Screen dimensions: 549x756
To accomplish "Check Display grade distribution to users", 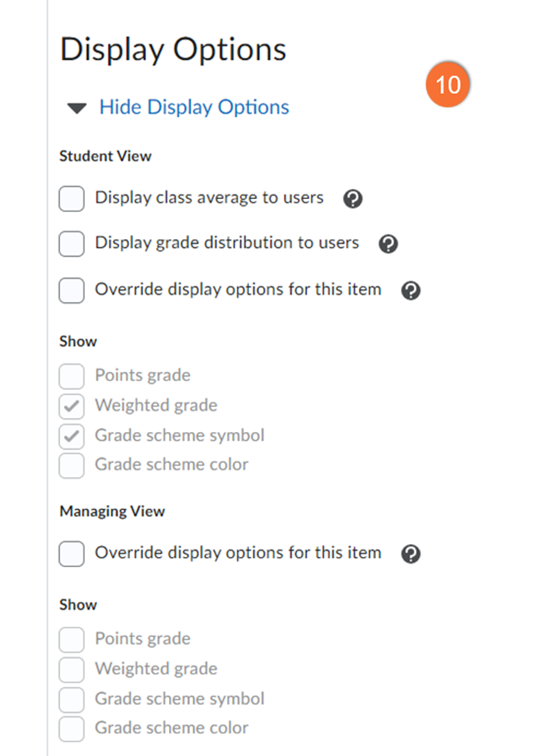I will pos(71,244).
